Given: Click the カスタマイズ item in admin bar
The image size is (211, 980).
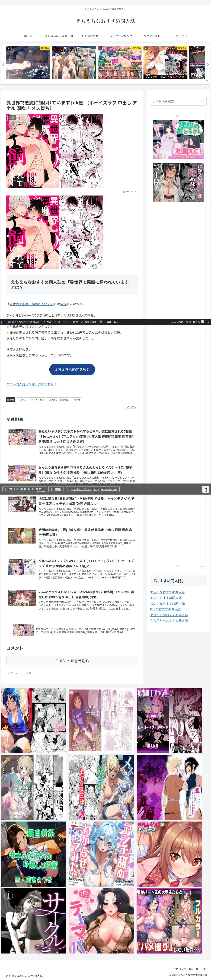Looking at the screenshot, I should (x=51, y=322).
